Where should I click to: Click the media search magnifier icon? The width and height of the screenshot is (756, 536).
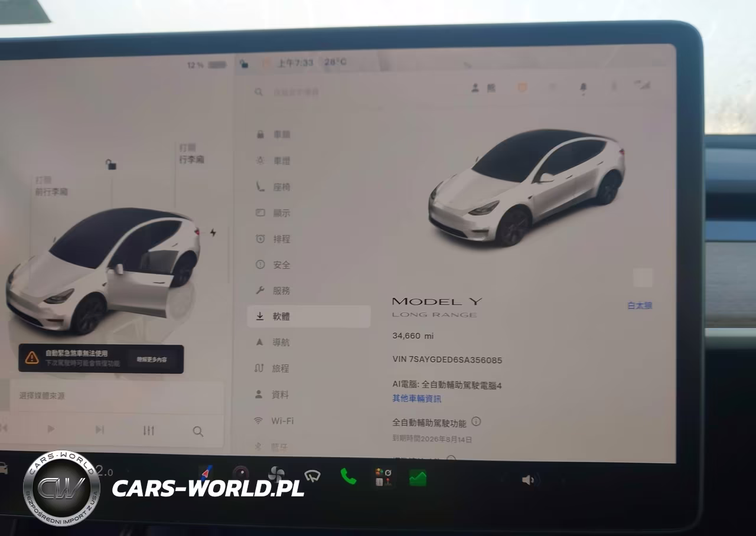(x=198, y=432)
